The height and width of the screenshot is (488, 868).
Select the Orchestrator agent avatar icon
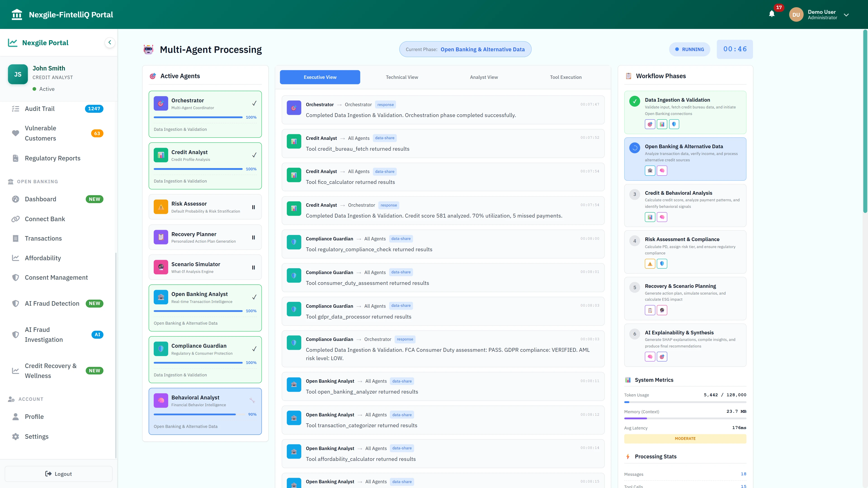161,103
